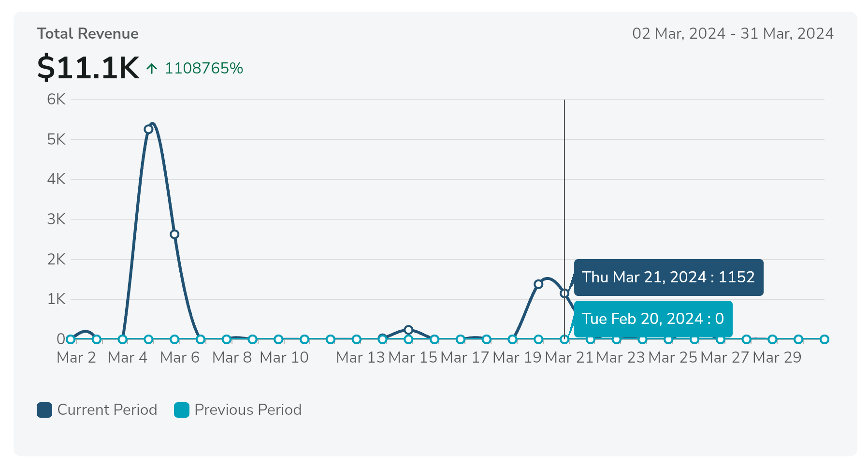Click the Total Revenue heading
The width and height of the screenshot is (868, 468).
(x=87, y=34)
